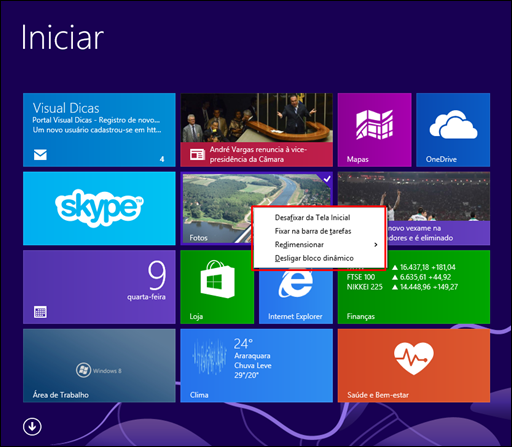512x447 pixels.
Task: Deselect the Fotos tile checkmark
Action: pyautogui.click(x=327, y=178)
